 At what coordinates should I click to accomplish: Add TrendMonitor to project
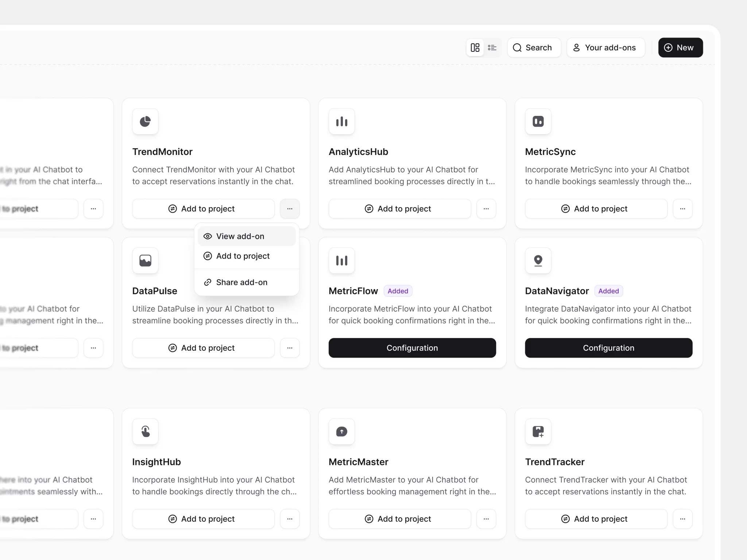tap(204, 209)
